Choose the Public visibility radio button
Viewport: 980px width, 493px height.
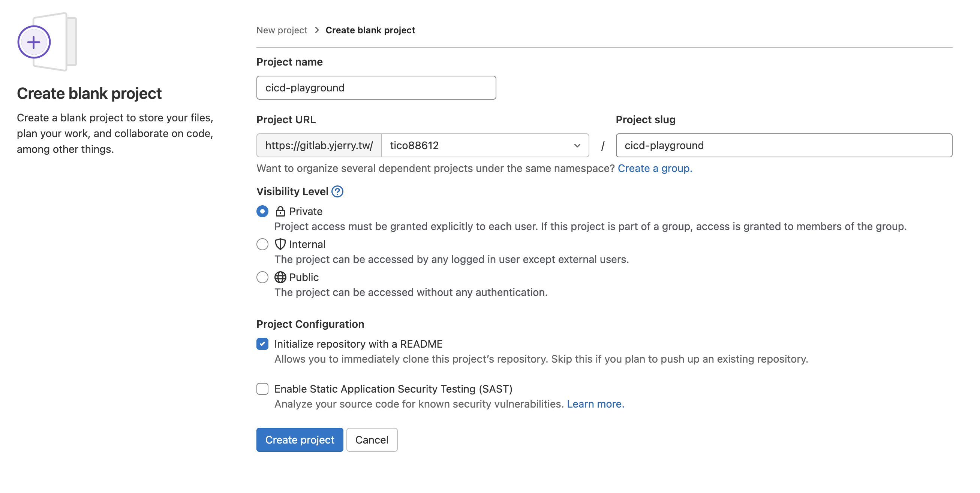pyautogui.click(x=262, y=277)
